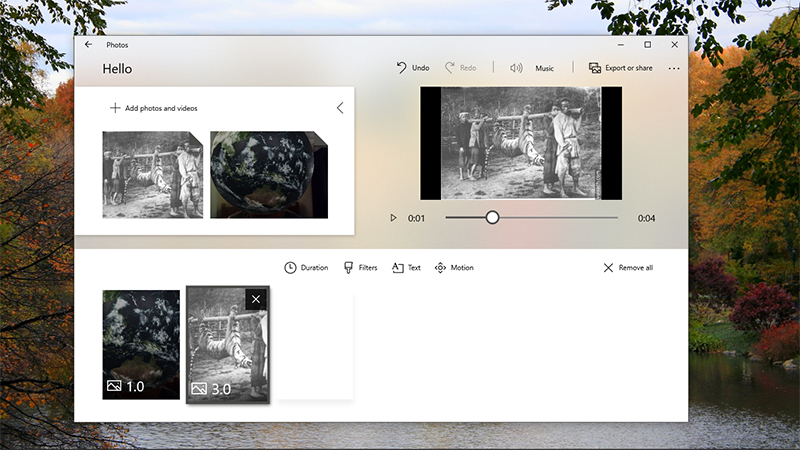Viewport: 800px width, 450px height.
Task: Click the Remove all label
Action: pos(636,268)
